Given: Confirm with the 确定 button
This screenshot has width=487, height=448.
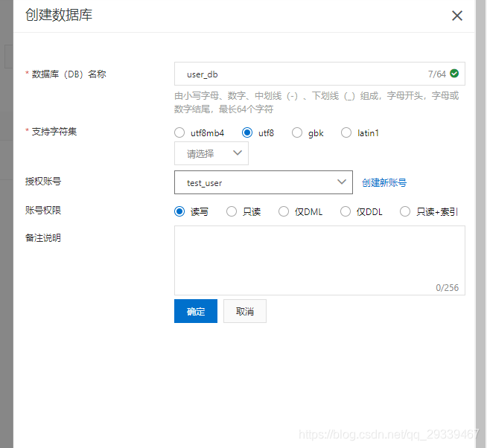Looking at the screenshot, I should point(196,311).
